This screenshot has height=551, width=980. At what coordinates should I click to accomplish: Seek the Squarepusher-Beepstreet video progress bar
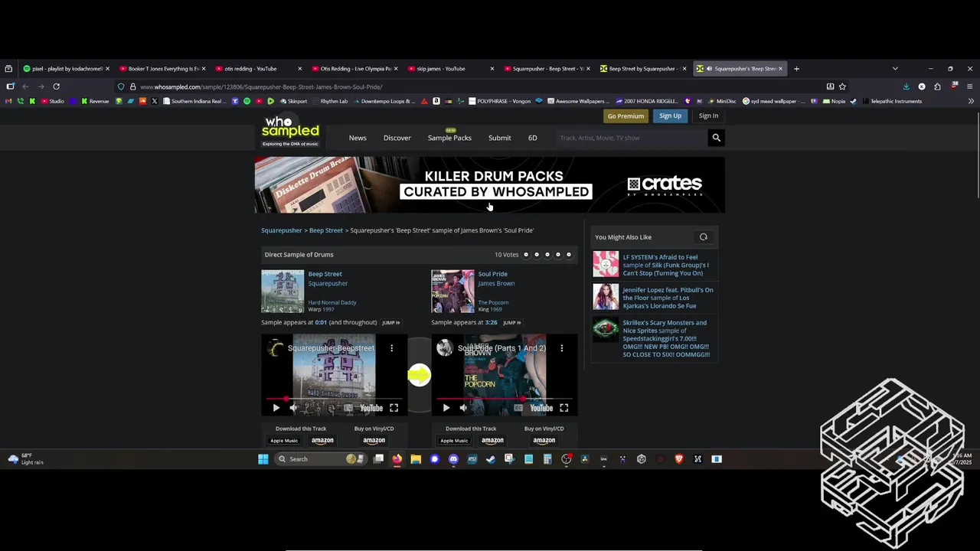[334, 399]
